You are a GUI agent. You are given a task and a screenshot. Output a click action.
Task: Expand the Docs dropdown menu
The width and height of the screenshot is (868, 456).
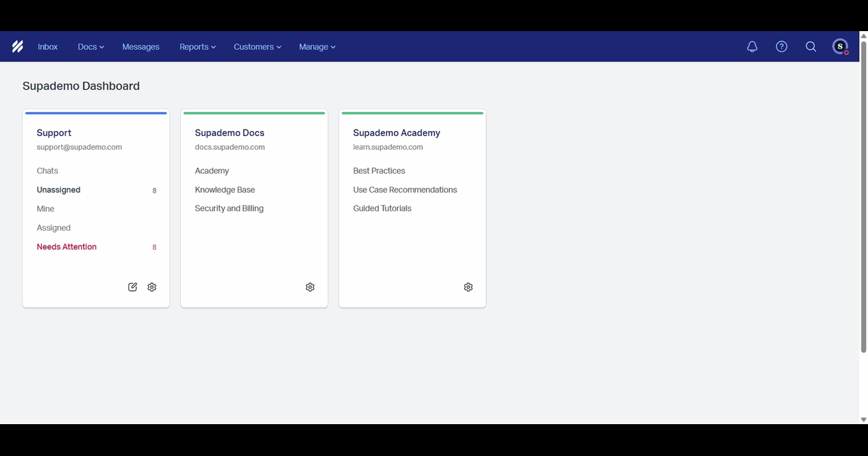91,47
